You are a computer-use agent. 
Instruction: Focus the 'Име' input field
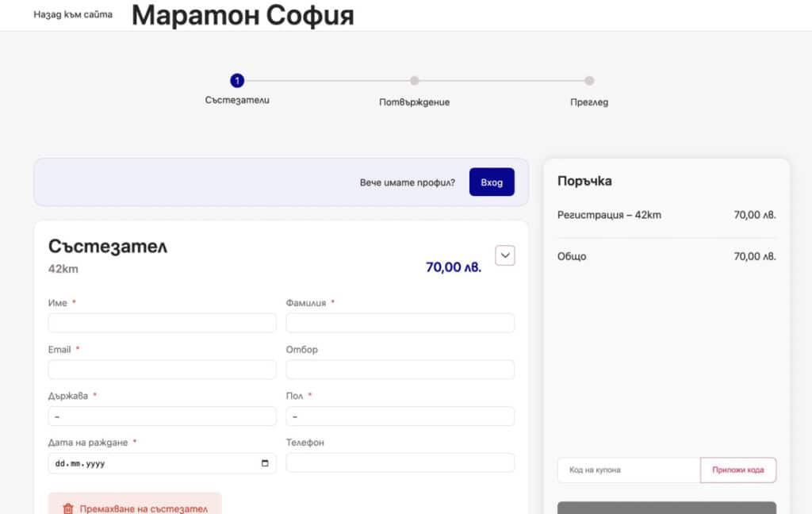click(162, 323)
